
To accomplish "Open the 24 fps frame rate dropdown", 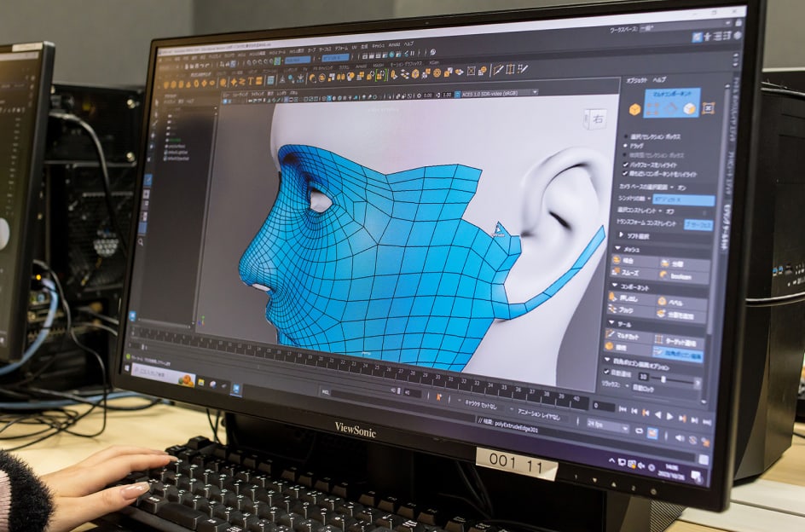I will pos(607,425).
